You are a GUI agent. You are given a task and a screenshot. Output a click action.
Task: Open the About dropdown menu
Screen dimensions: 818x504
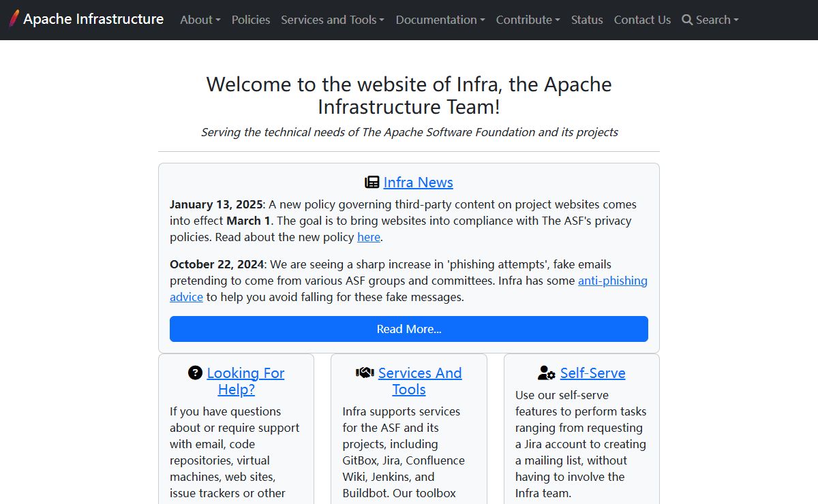pos(200,20)
